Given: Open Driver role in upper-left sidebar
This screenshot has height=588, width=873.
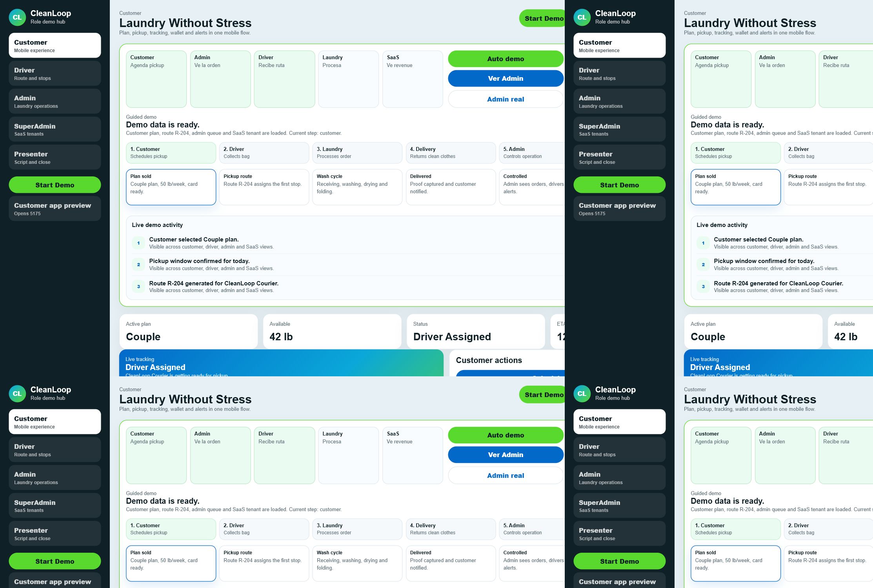Looking at the screenshot, I should pos(55,73).
